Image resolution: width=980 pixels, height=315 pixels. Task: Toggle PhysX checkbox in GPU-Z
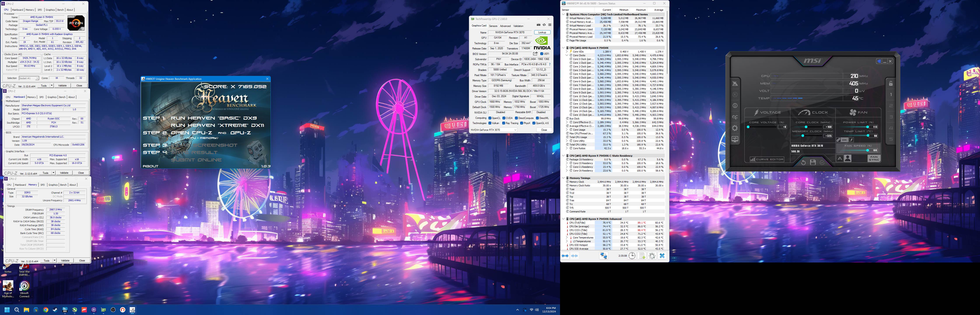pyautogui.click(x=521, y=123)
